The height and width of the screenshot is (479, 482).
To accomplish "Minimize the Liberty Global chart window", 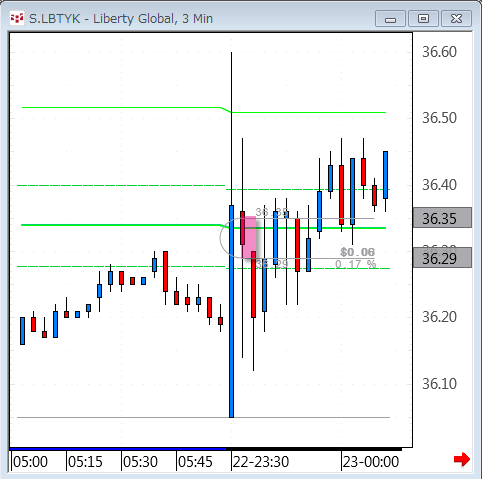I will pyautogui.click(x=390, y=19).
